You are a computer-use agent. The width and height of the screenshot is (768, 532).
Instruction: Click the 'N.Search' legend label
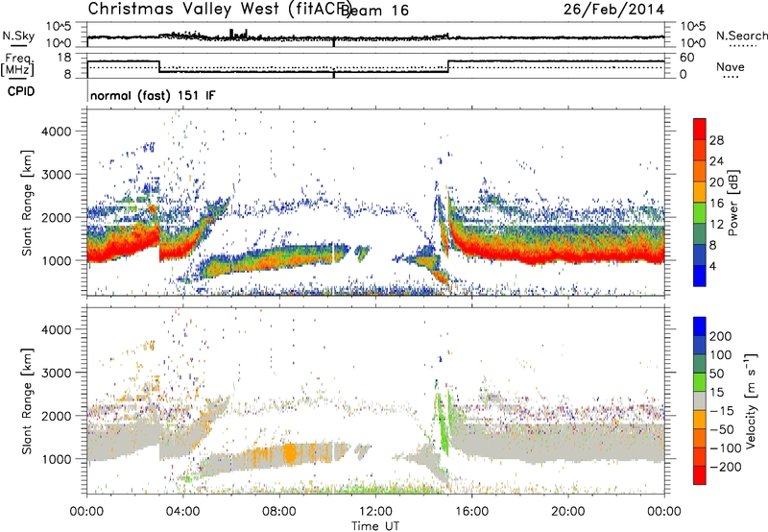tap(741, 36)
